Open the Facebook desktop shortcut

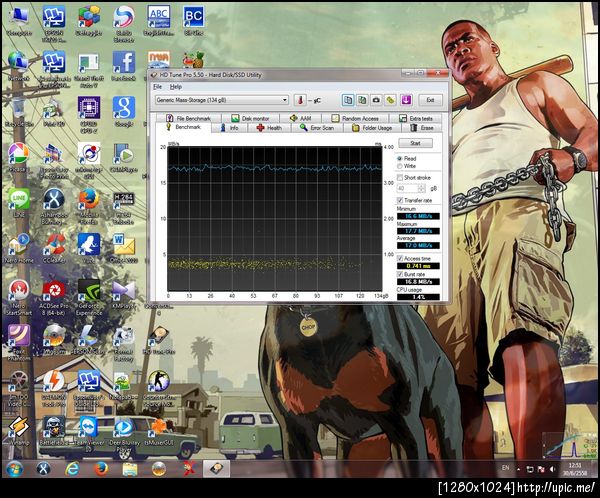point(124,67)
